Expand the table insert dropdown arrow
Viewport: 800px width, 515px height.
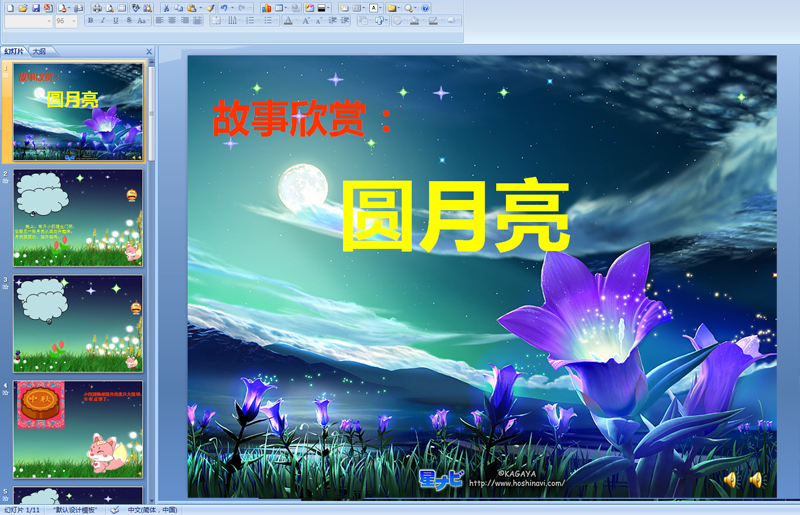pos(287,8)
